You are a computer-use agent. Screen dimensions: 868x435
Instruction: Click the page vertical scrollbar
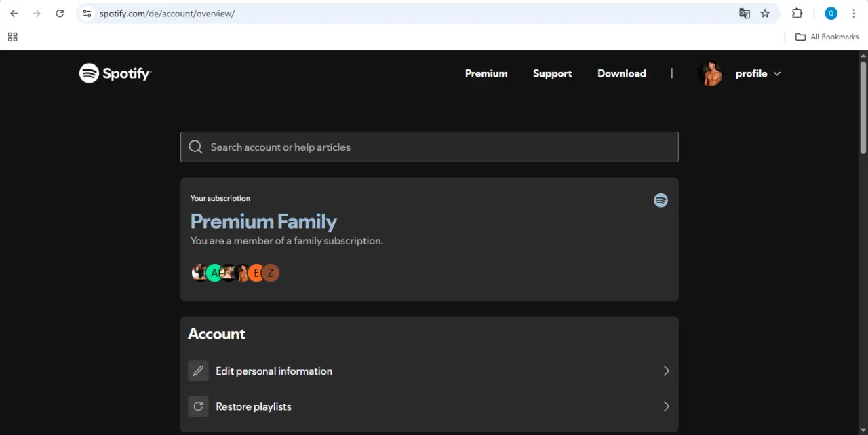coord(863,107)
